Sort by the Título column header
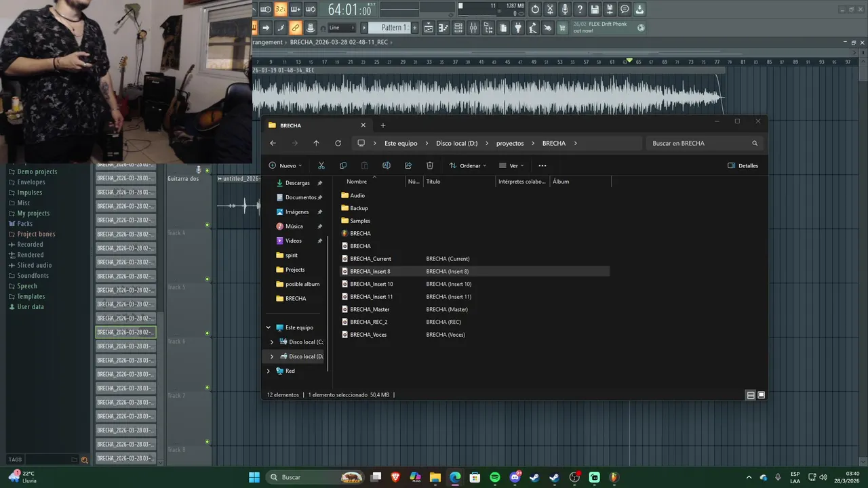 (x=460, y=182)
